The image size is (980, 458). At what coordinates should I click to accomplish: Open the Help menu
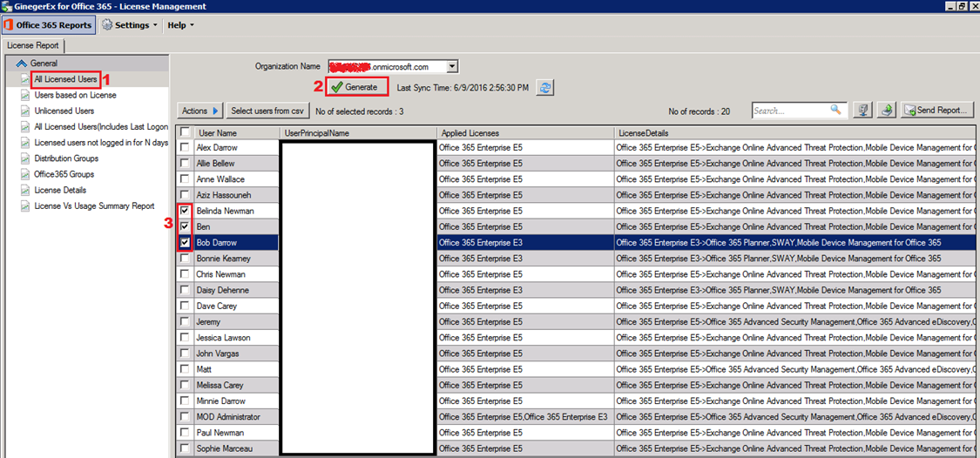tap(180, 25)
